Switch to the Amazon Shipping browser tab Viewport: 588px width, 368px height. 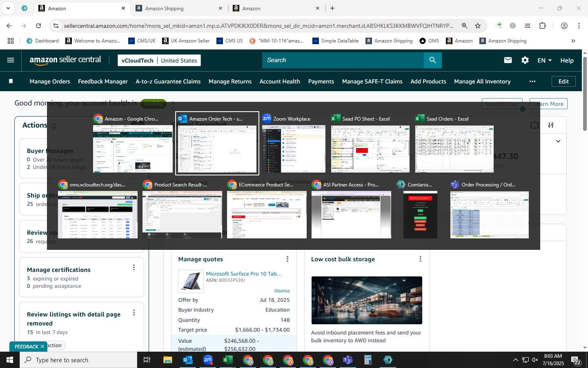(179, 8)
